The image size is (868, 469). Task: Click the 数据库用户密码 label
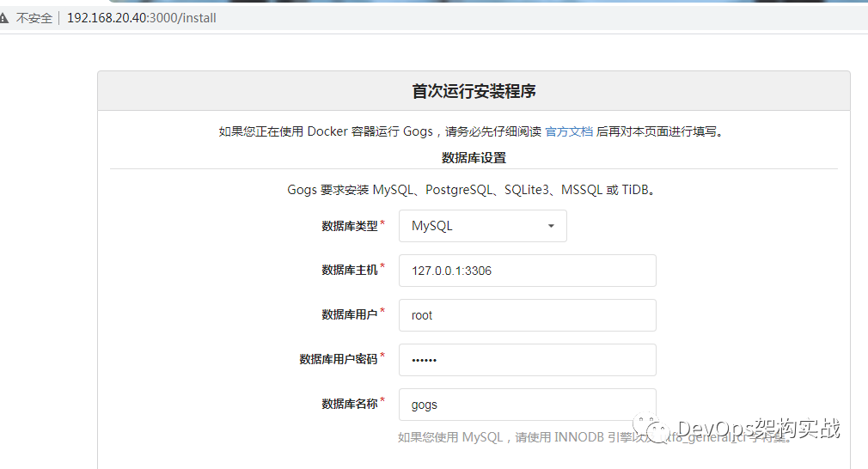point(339,360)
